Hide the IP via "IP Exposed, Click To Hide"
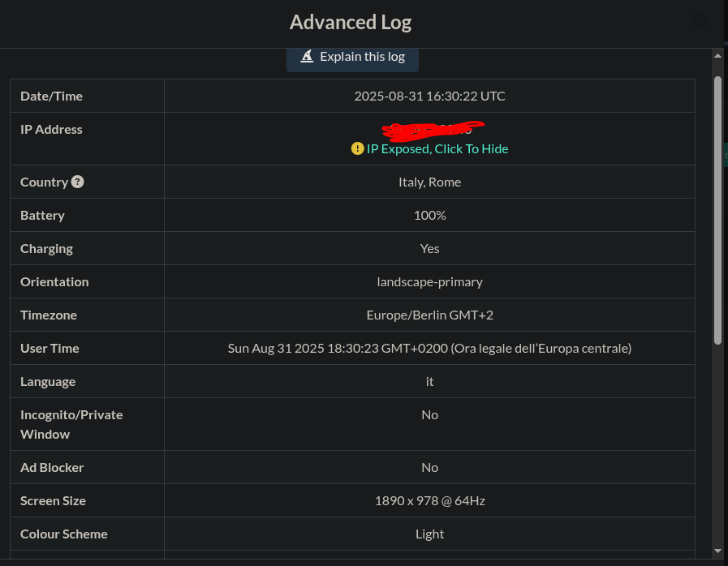This screenshot has width=728, height=566. click(437, 148)
